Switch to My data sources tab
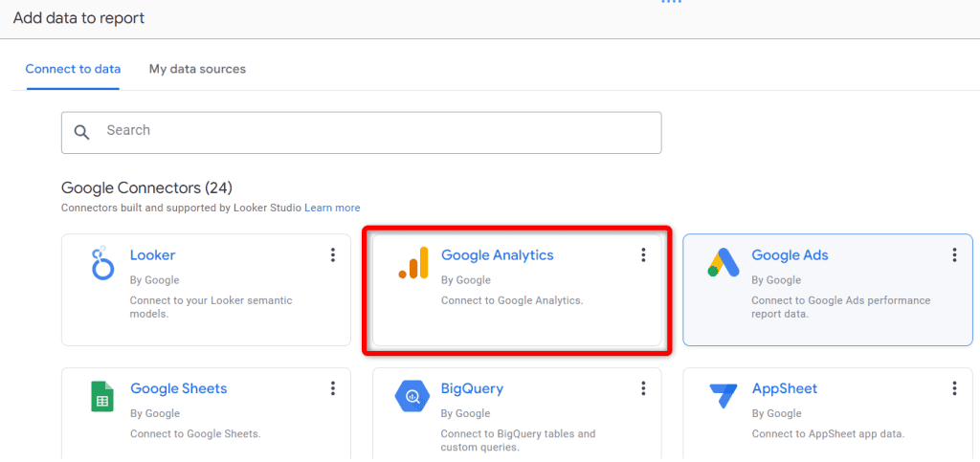The image size is (980, 462). pyautogui.click(x=197, y=69)
